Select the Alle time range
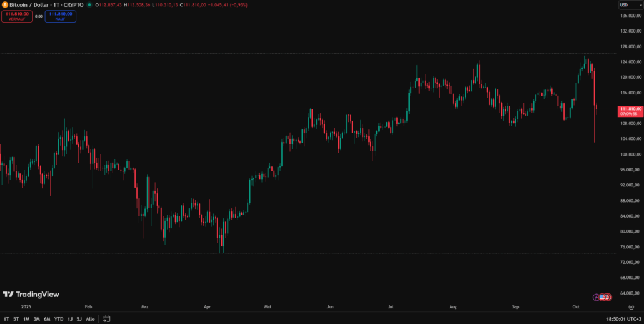Screen dimensions: 644x324 tap(91, 319)
